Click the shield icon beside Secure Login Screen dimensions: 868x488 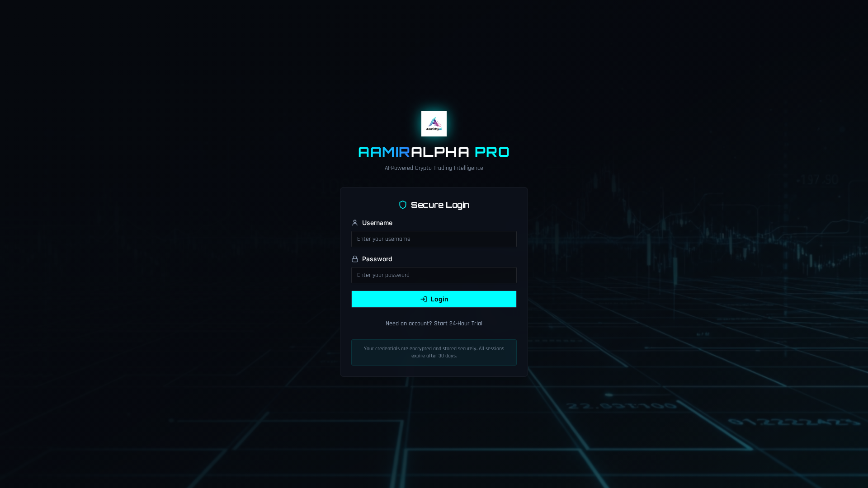coord(402,205)
